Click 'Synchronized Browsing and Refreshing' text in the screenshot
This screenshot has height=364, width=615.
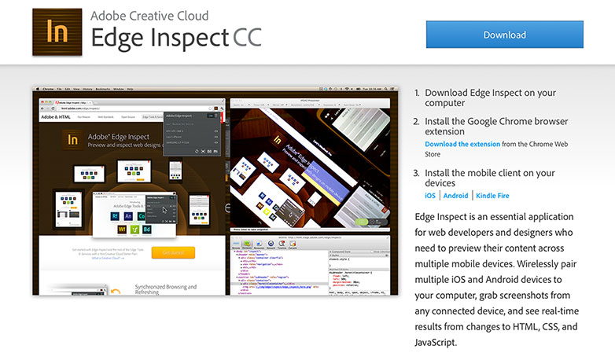165,289
